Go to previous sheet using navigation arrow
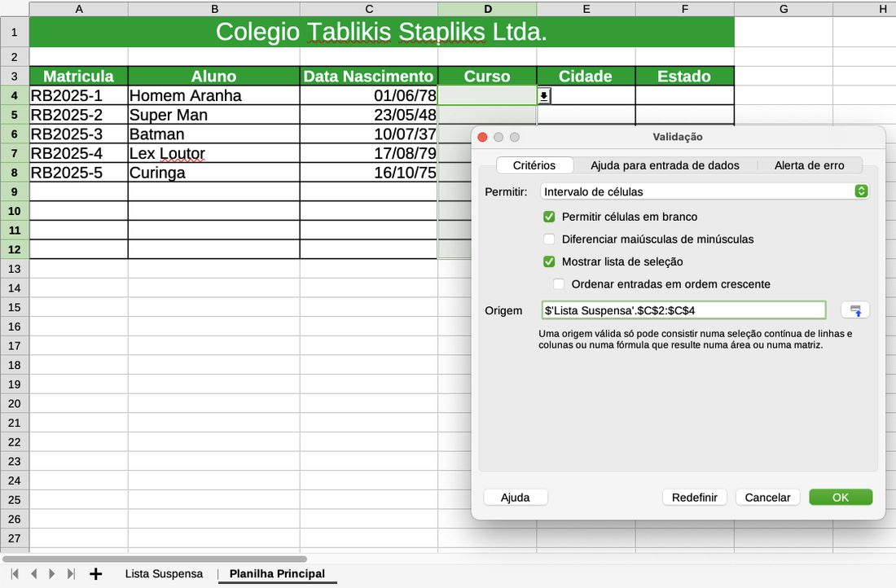The width and height of the screenshot is (896, 588). (x=33, y=573)
